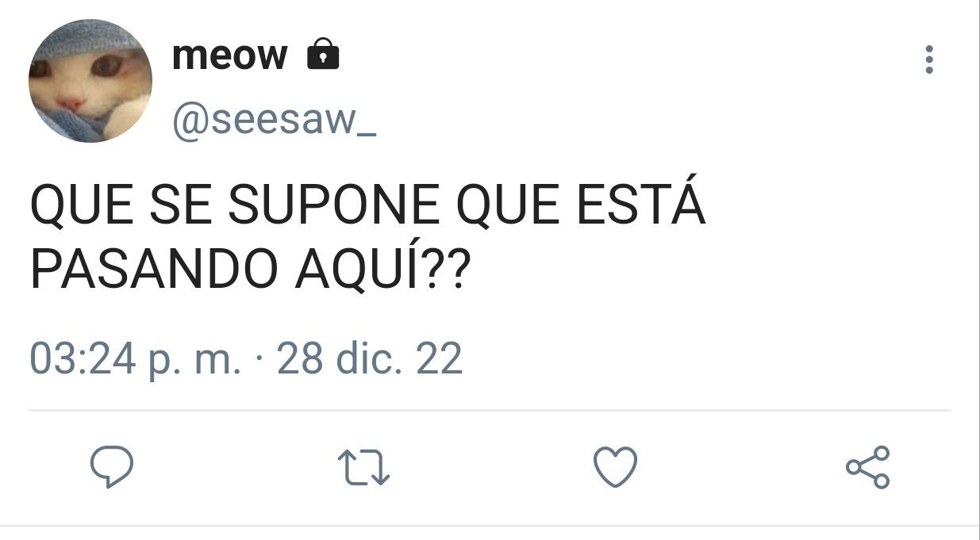This screenshot has height=540, width=980.
Task: Click the 03:24 p. m. timestamp
Action: click(x=135, y=359)
